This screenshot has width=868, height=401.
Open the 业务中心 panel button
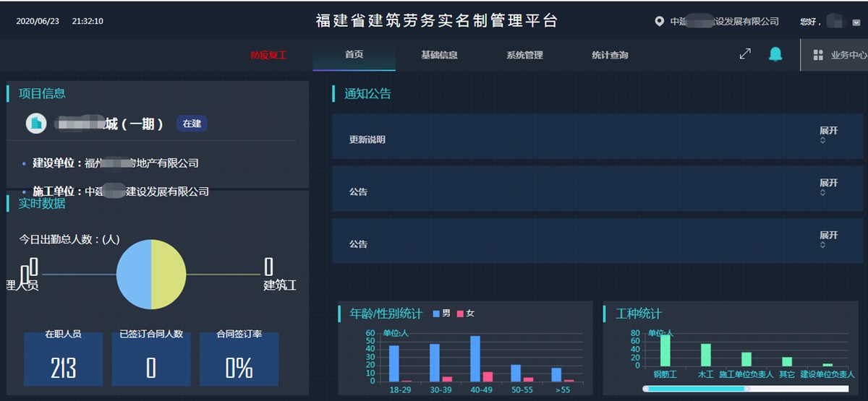tap(834, 55)
